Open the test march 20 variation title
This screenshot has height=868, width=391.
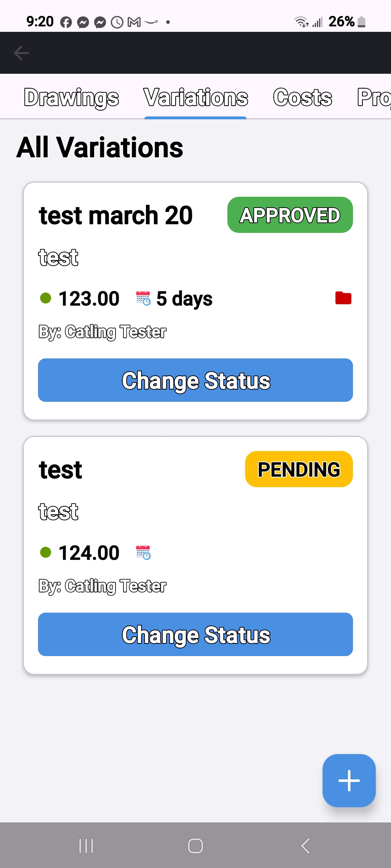(115, 216)
